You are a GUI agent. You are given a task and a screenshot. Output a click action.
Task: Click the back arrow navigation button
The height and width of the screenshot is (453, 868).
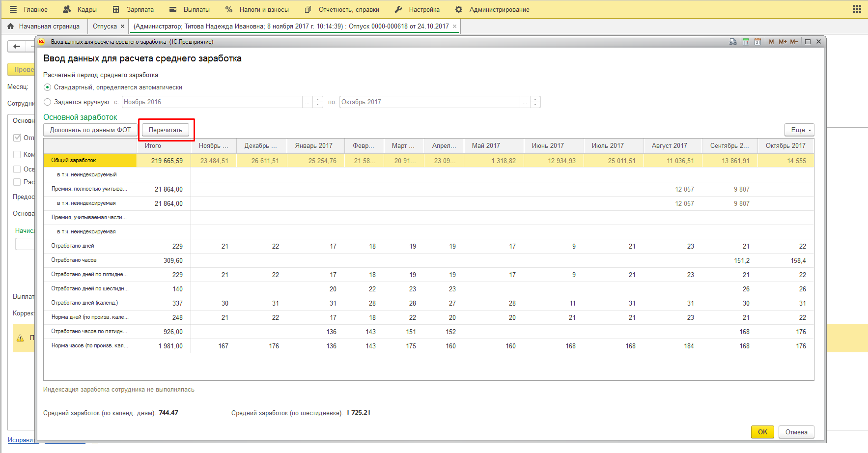coord(17,47)
